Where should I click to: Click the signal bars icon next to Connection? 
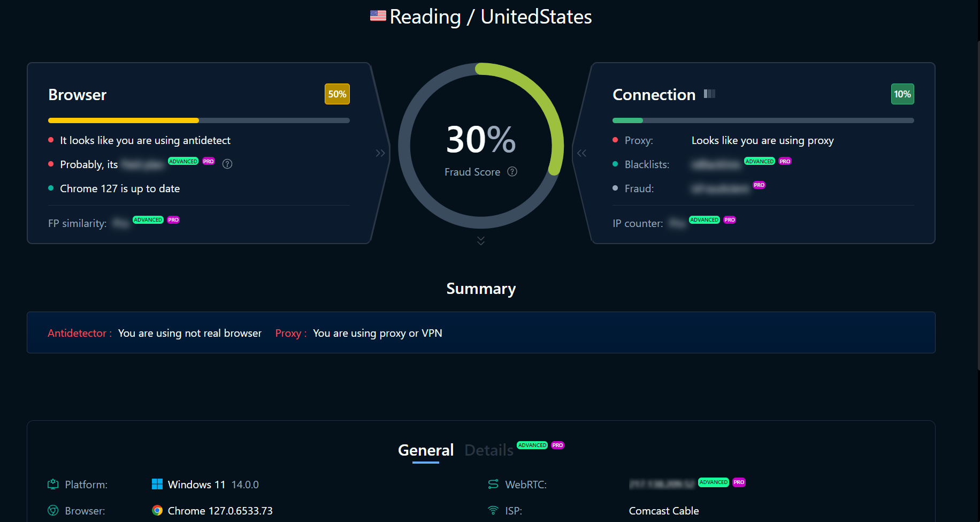pos(709,94)
